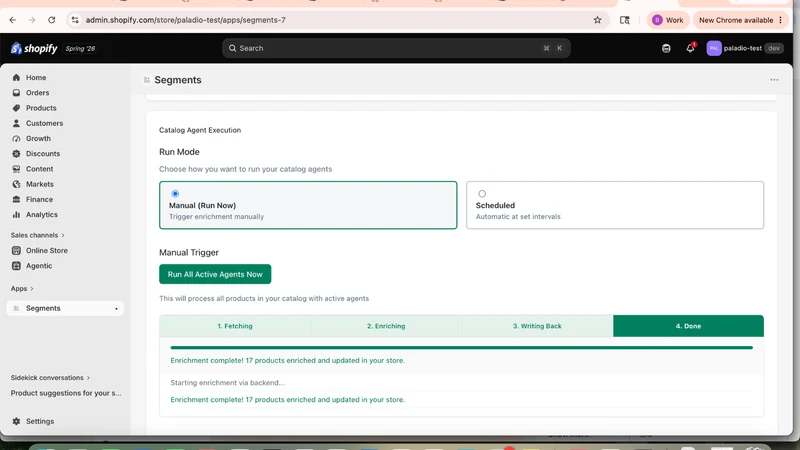The image size is (800, 450).
Task: Click the browser address bar URL
Action: pyautogui.click(x=185, y=20)
